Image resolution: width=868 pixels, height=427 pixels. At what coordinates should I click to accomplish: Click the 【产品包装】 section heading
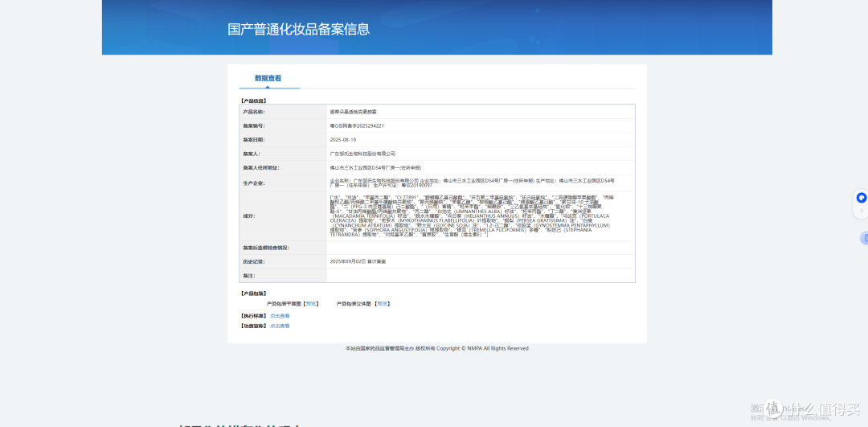[x=253, y=293]
